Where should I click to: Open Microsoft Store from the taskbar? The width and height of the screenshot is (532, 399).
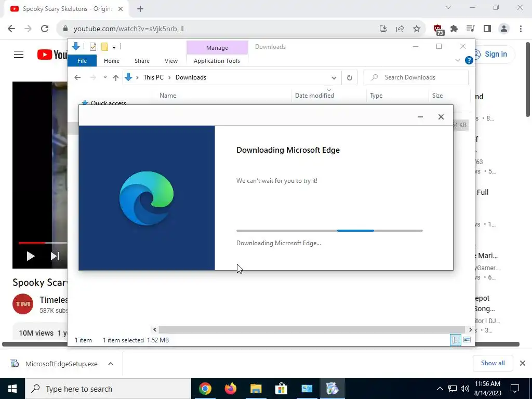(x=281, y=389)
